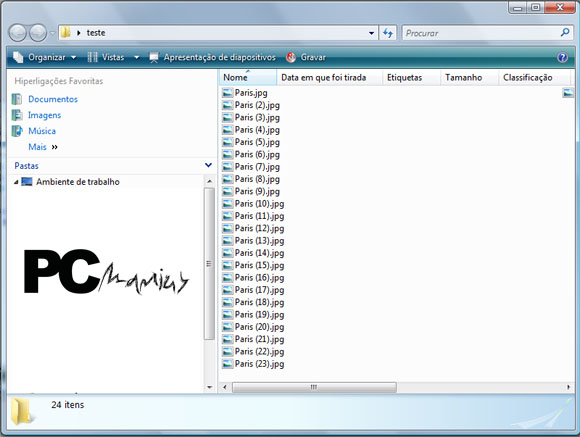Image resolution: width=580 pixels, height=437 pixels.
Task: Click the magnifying glass search icon
Action: [565, 33]
